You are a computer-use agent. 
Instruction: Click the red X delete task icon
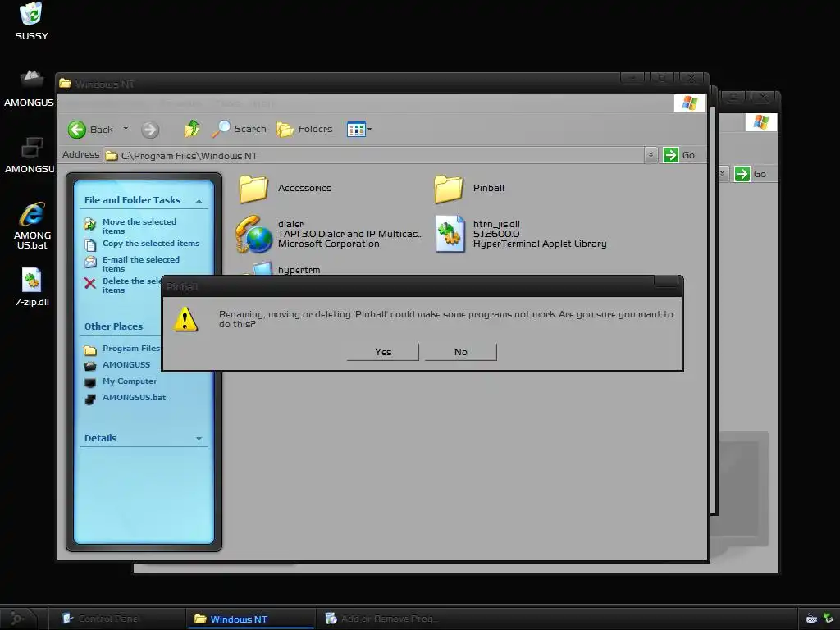[x=90, y=283]
